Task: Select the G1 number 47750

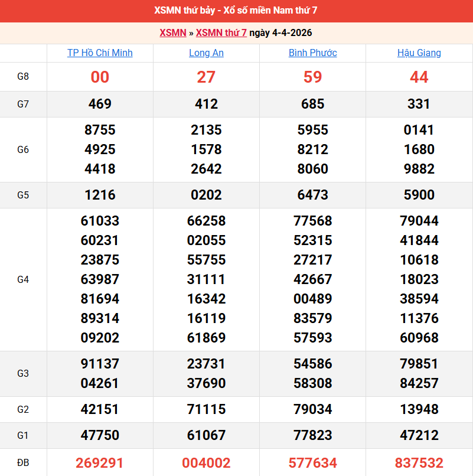Action: tap(100, 435)
